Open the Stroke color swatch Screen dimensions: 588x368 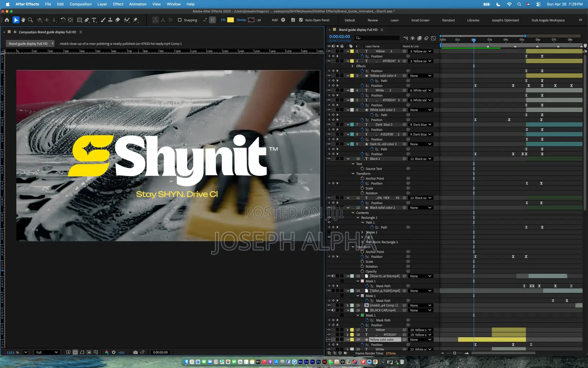point(251,20)
